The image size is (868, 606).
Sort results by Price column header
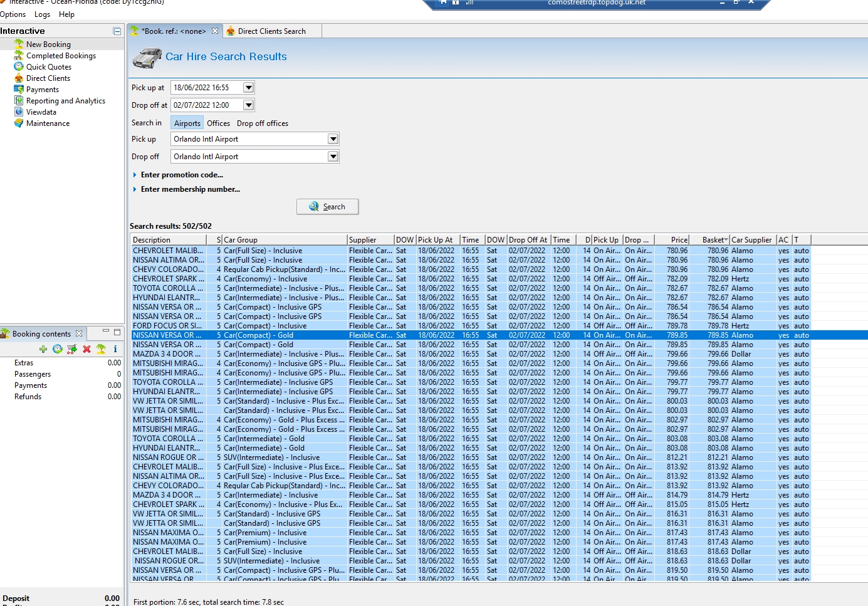tap(672, 240)
